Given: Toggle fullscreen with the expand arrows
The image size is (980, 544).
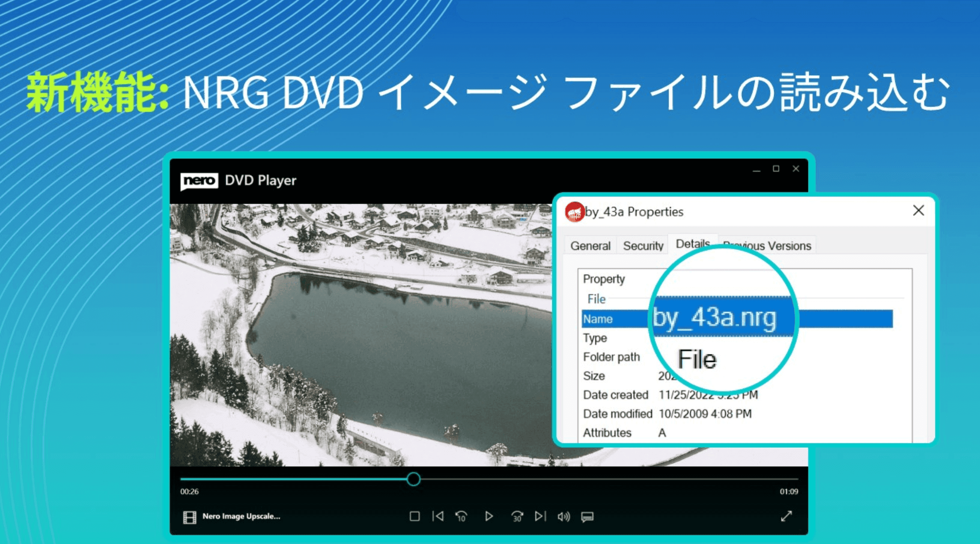Looking at the screenshot, I should pyautogui.click(x=786, y=516).
